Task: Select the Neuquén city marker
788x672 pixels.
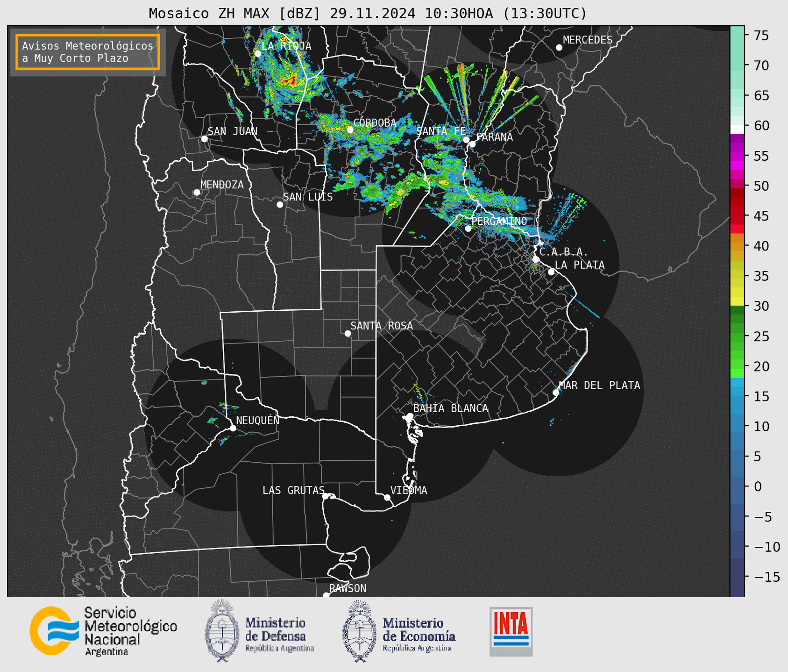Action: click(233, 428)
